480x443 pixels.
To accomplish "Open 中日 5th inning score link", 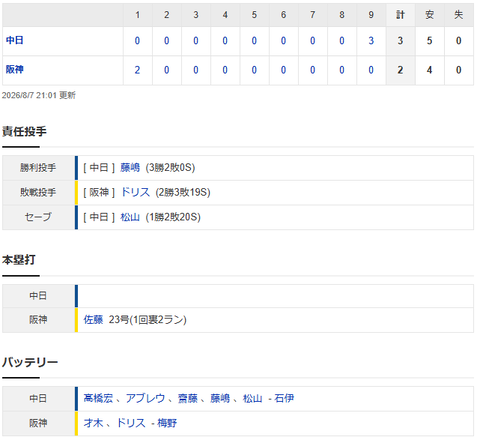I will point(254,41).
